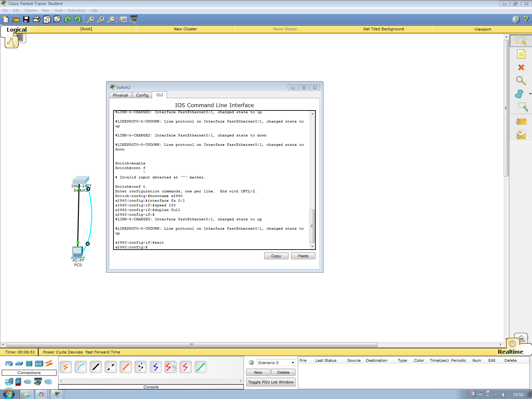The height and width of the screenshot is (399, 532).
Task: Click Delete scenario button
Action: tap(283, 372)
